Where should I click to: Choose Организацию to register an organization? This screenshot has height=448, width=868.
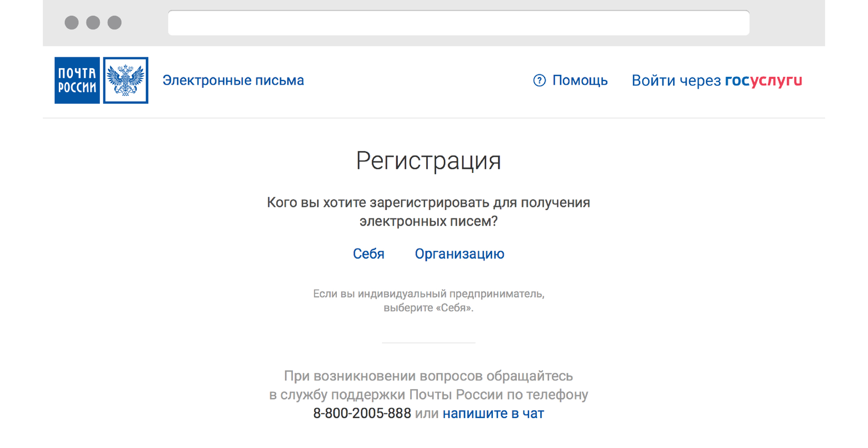[x=459, y=254]
